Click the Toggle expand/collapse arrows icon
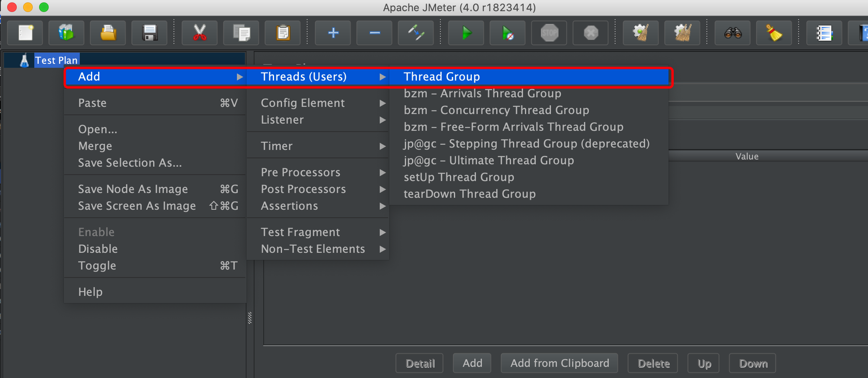868x378 pixels. pos(416,33)
